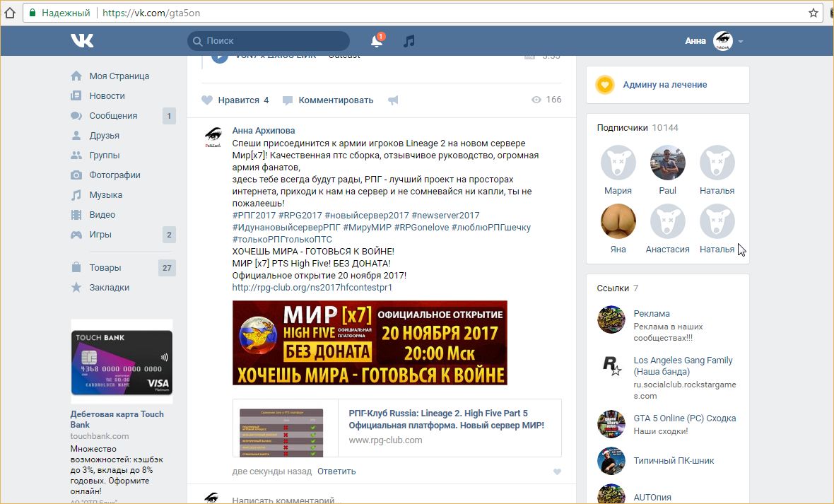Open Ссылки section heading

pos(613,288)
